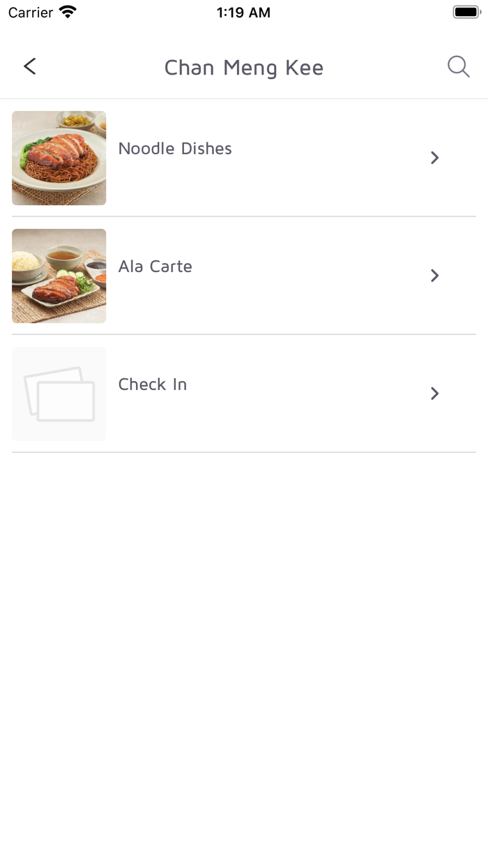Go to the Check In label
The height and width of the screenshot is (868, 488).
click(153, 384)
